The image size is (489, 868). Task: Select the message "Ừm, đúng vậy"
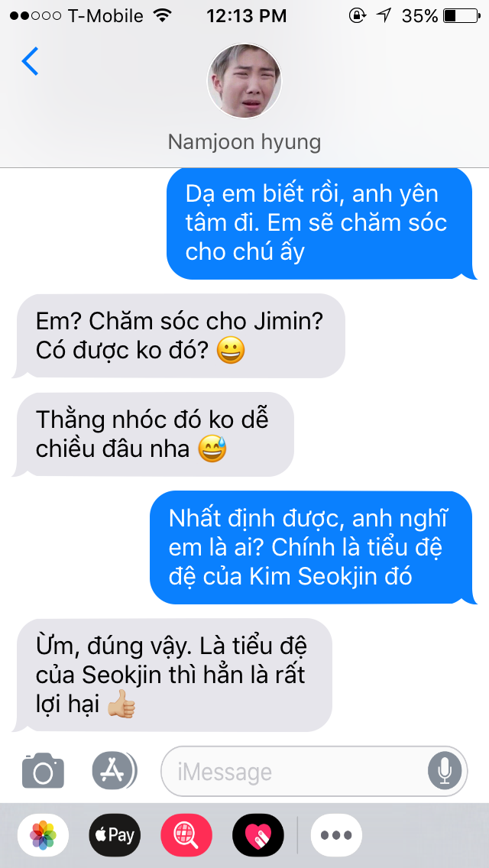pos(172,675)
